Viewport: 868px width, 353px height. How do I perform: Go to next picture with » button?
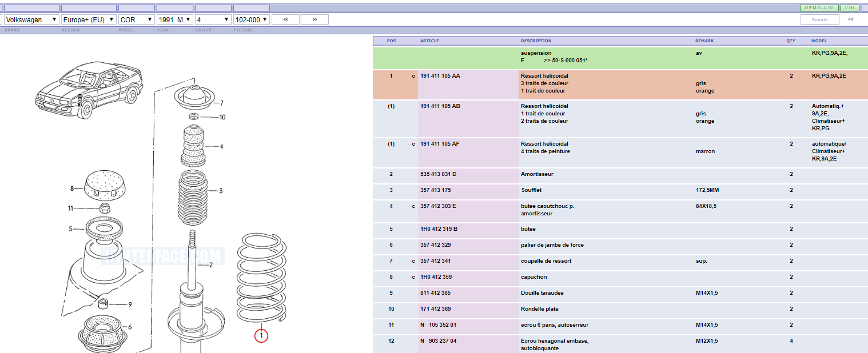[314, 19]
